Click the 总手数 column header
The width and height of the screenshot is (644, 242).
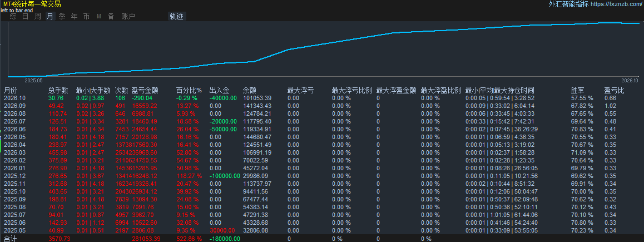coord(59,90)
